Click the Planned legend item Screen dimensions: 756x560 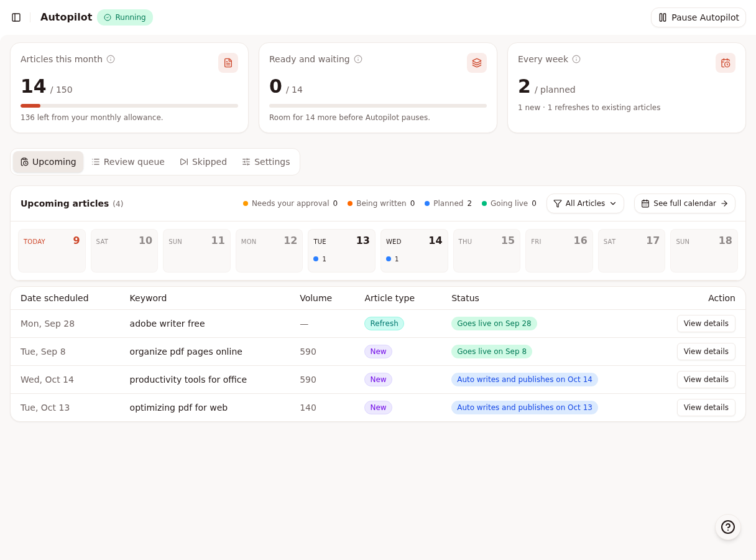(448, 203)
